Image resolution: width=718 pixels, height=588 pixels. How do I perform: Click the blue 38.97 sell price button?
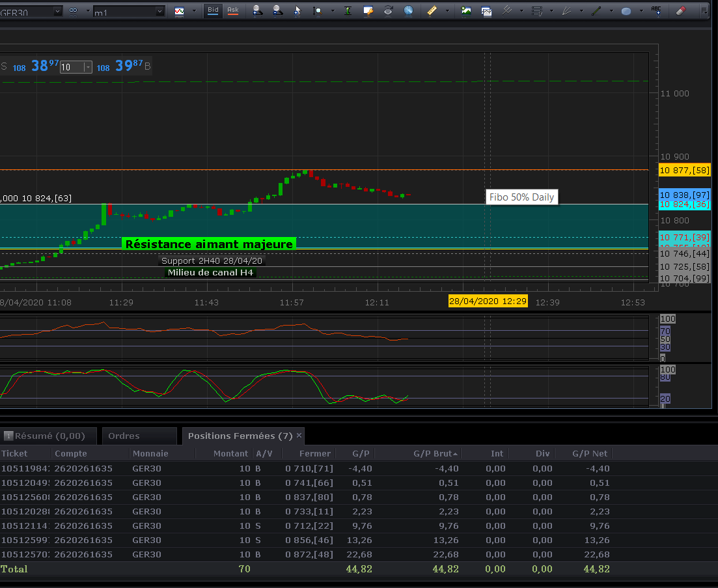[44, 66]
